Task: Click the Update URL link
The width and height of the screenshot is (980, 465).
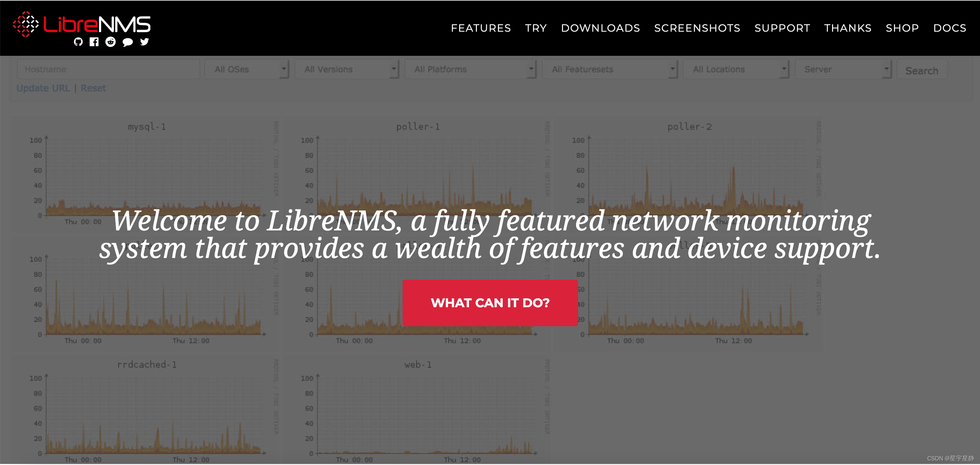Action: (x=43, y=88)
